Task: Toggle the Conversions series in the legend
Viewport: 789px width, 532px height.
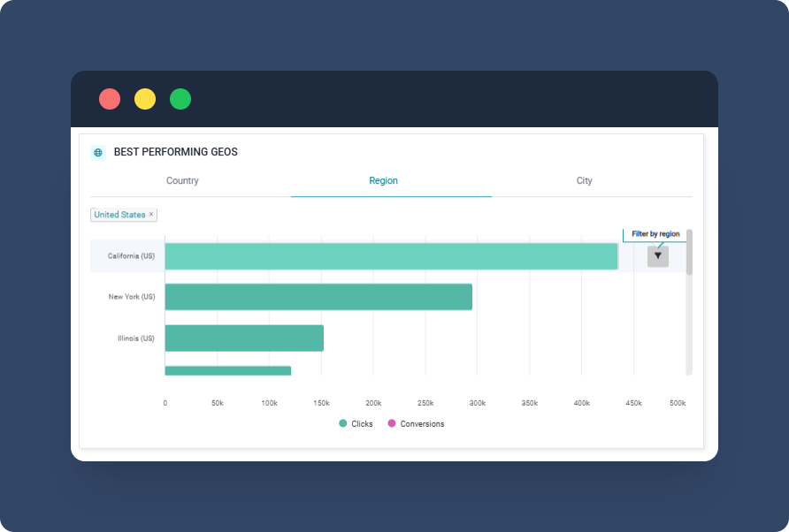Action: tap(416, 424)
